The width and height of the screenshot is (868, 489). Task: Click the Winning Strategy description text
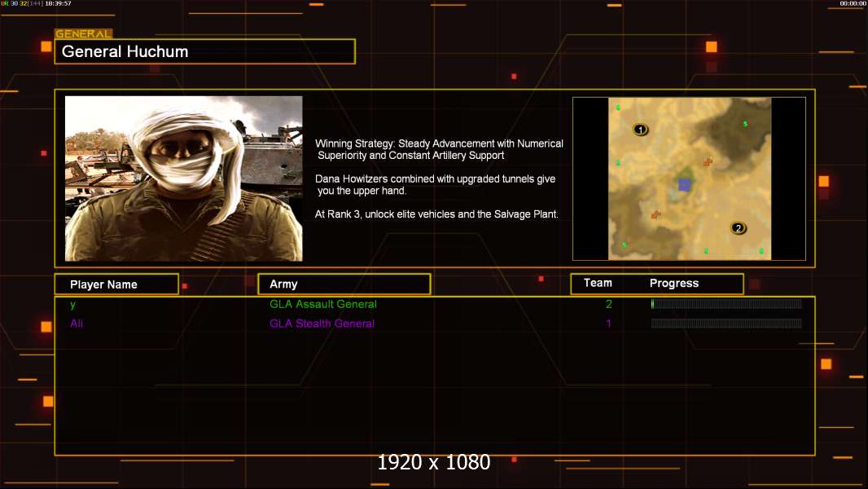440,149
